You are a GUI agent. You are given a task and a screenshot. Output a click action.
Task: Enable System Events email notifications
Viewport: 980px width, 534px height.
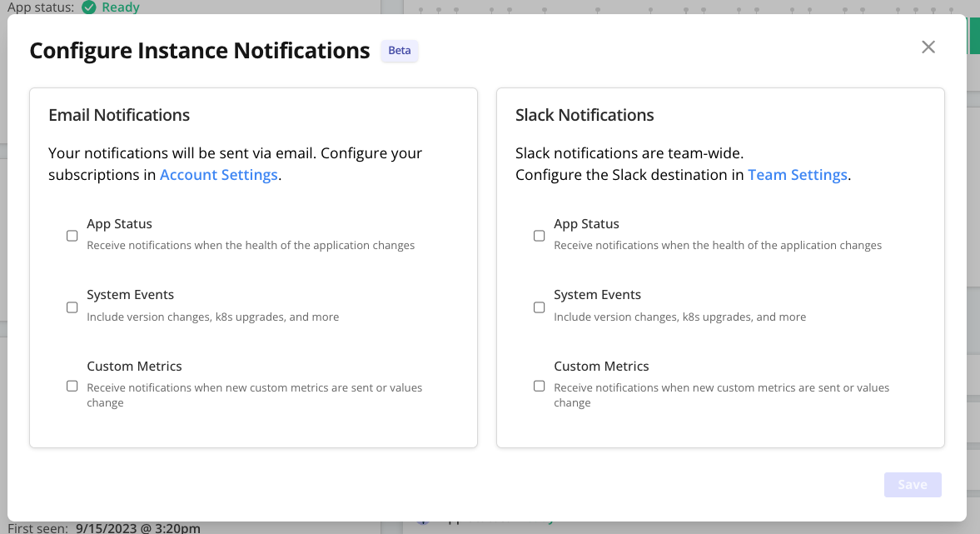click(72, 307)
